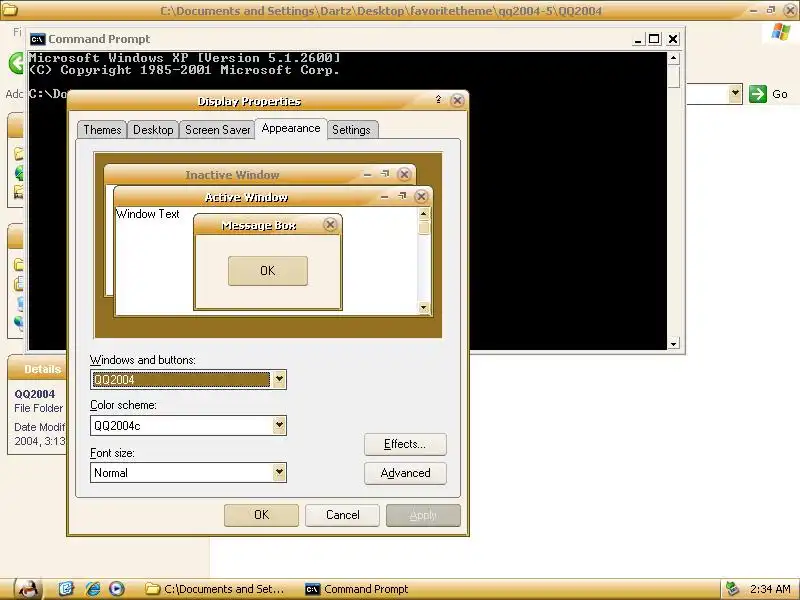The width and height of the screenshot is (800, 600).
Task: Open the QQ penguin Start button
Action: 28,589
